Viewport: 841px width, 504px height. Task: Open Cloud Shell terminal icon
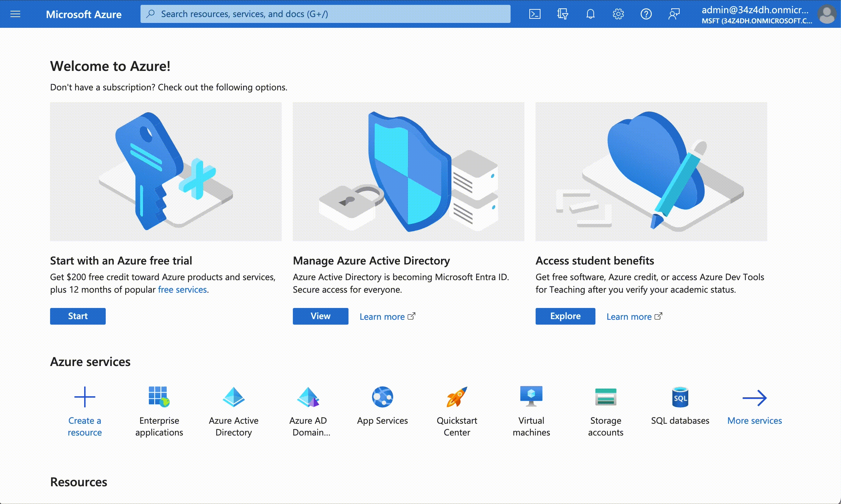pos(535,14)
